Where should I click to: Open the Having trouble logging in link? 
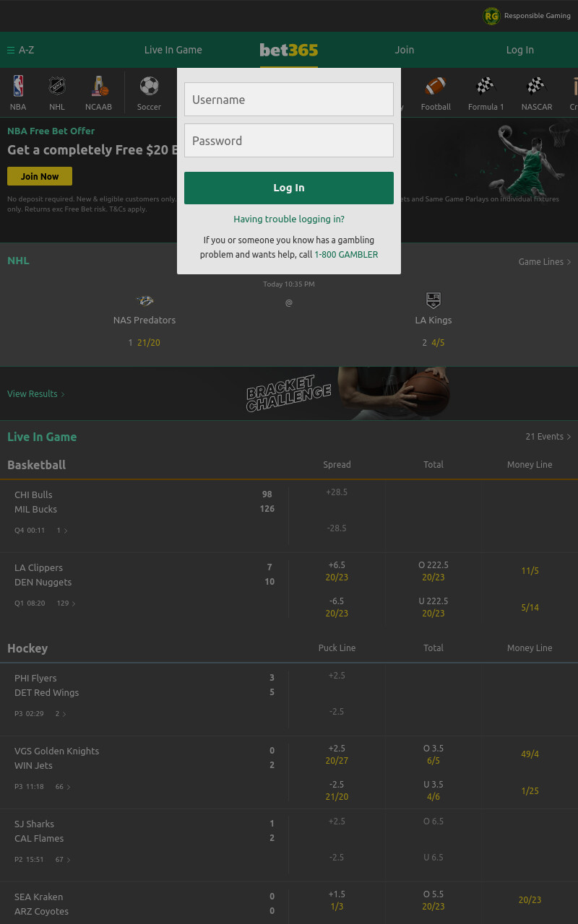pyautogui.click(x=289, y=219)
